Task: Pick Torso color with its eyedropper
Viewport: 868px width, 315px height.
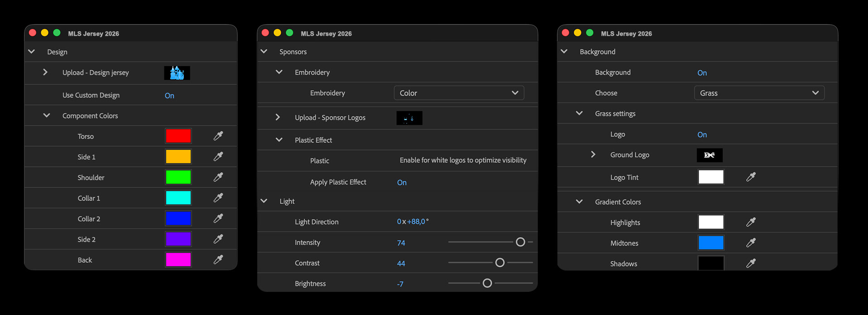Action: 218,136
